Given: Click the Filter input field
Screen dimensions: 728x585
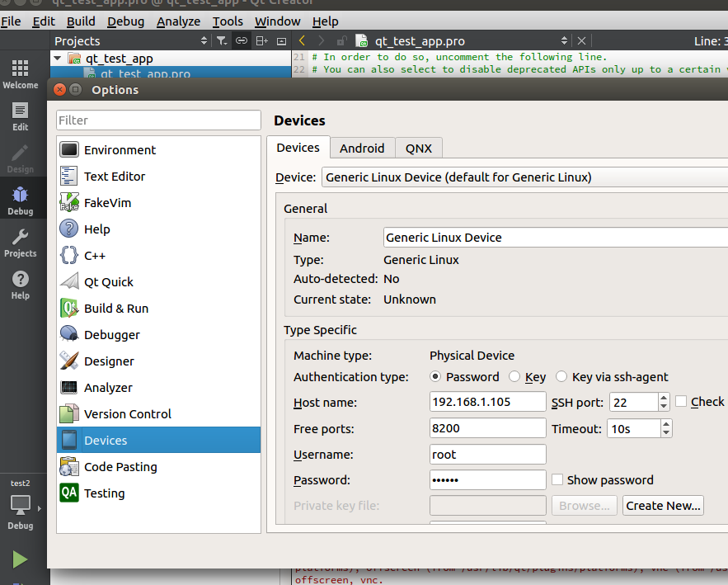Looking at the screenshot, I should (x=158, y=120).
